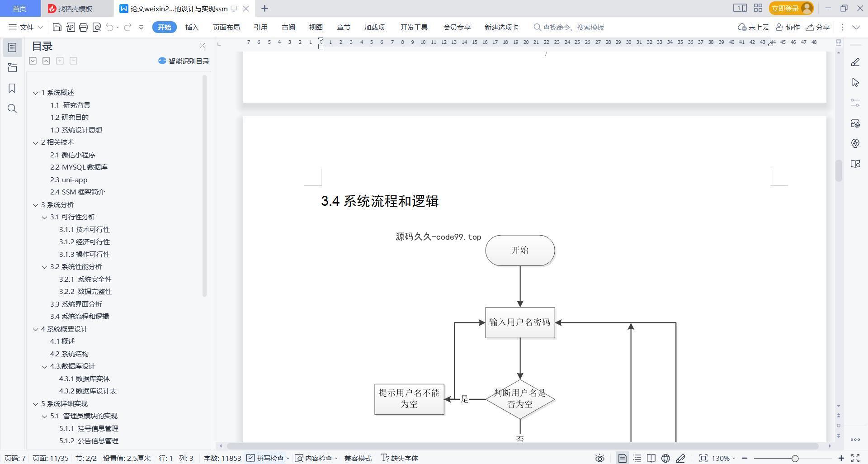This screenshot has height=464, width=868.
Task: Select the 插入 tab
Action: pos(192,27)
